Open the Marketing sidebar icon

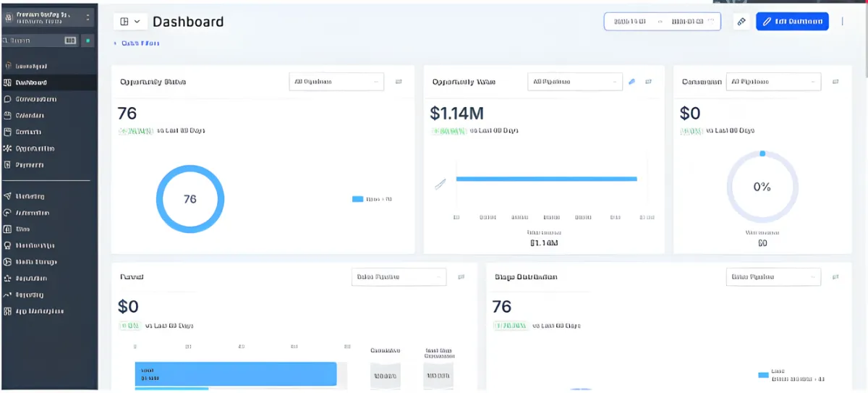[x=7, y=196]
